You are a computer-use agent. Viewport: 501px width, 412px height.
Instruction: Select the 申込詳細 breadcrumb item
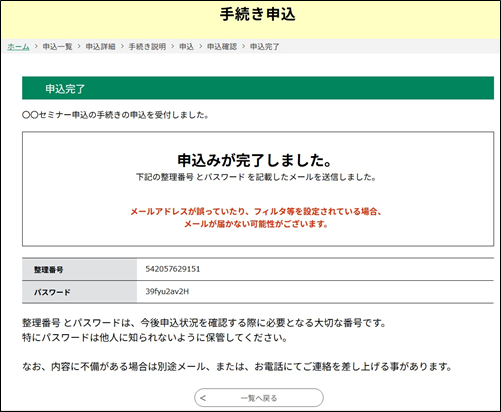click(100, 46)
